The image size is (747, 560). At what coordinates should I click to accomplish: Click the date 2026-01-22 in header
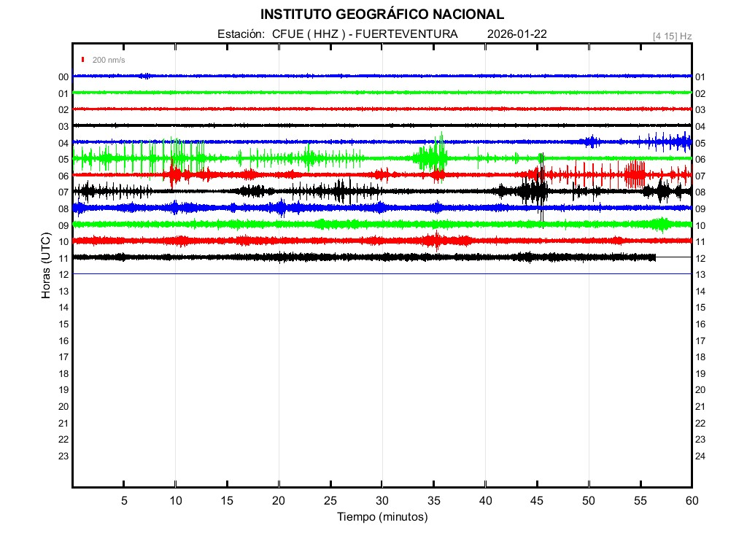[516, 34]
